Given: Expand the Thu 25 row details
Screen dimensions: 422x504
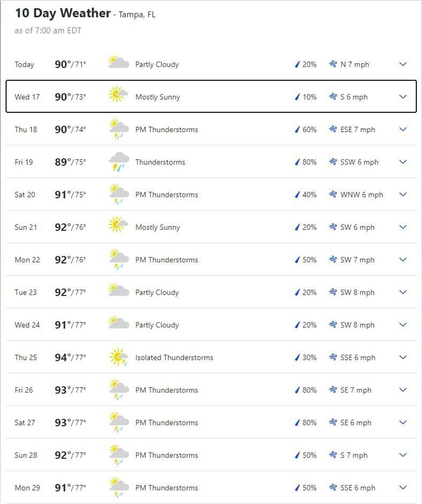Looking at the screenshot, I should (403, 357).
